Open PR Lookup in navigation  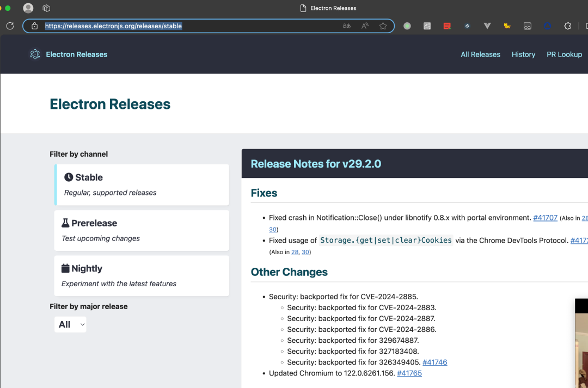564,54
